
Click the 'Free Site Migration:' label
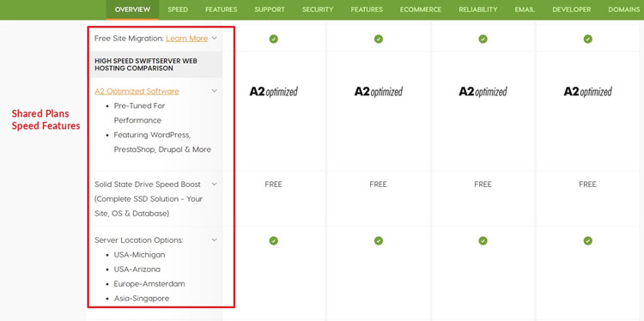click(x=129, y=38)
